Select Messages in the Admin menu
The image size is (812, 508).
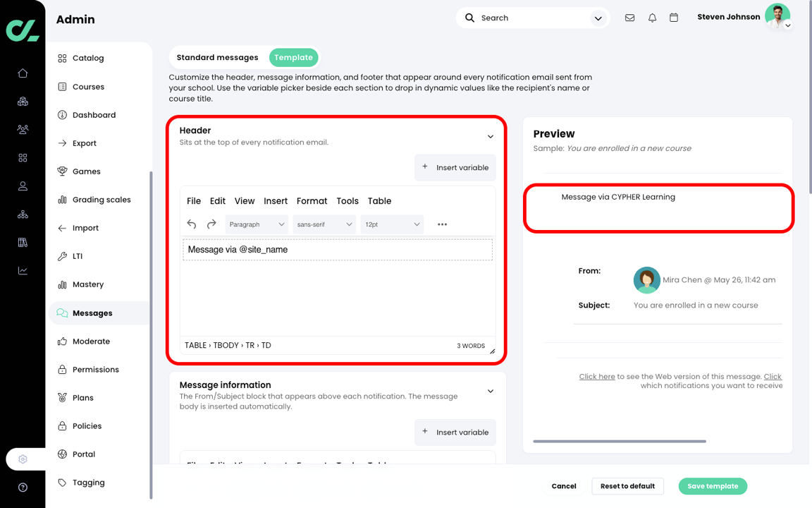[x=99, y=313]
